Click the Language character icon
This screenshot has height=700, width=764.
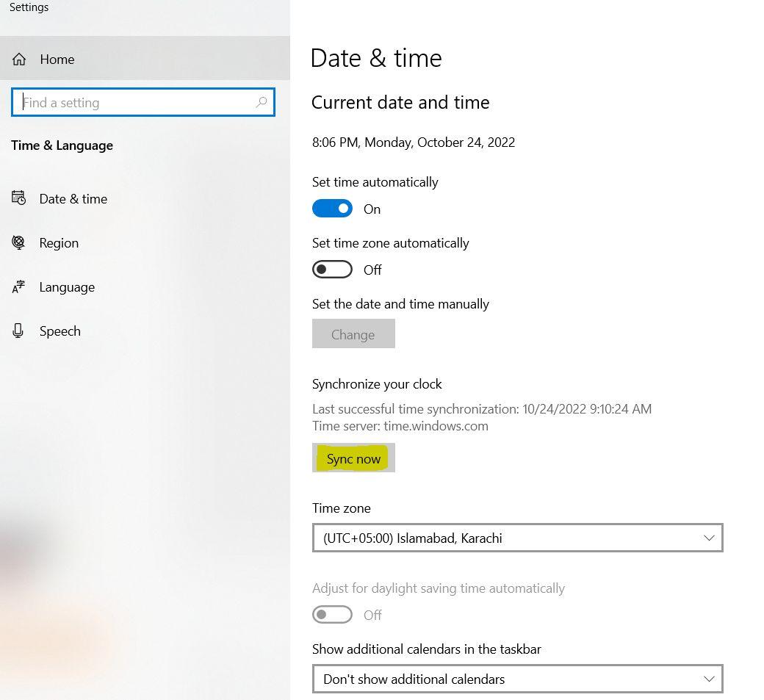tap(19, 287)
